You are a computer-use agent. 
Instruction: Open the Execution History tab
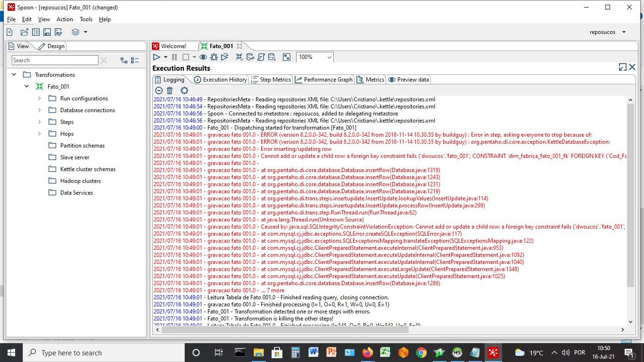pos(220,80)
